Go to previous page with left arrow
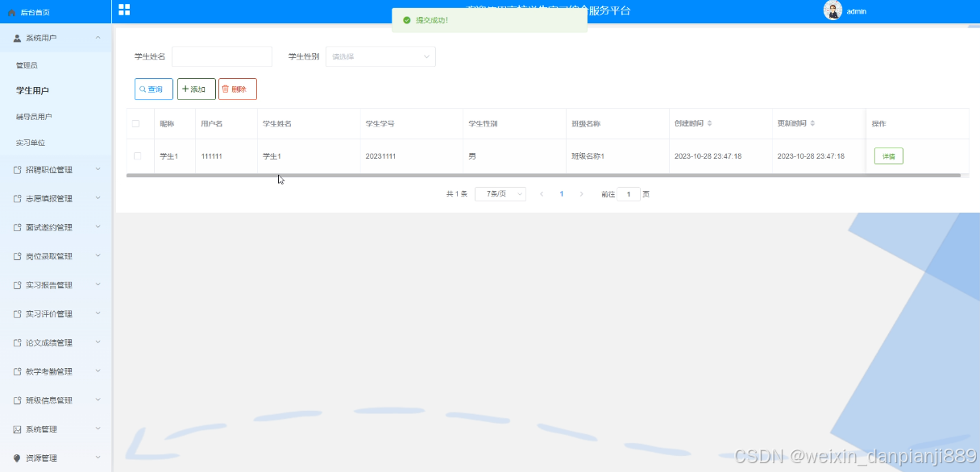980x472 pixels. [542, 194]
